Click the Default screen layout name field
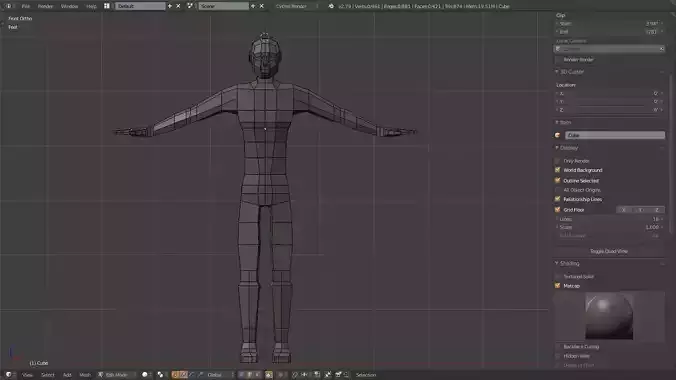 (140, 6)
